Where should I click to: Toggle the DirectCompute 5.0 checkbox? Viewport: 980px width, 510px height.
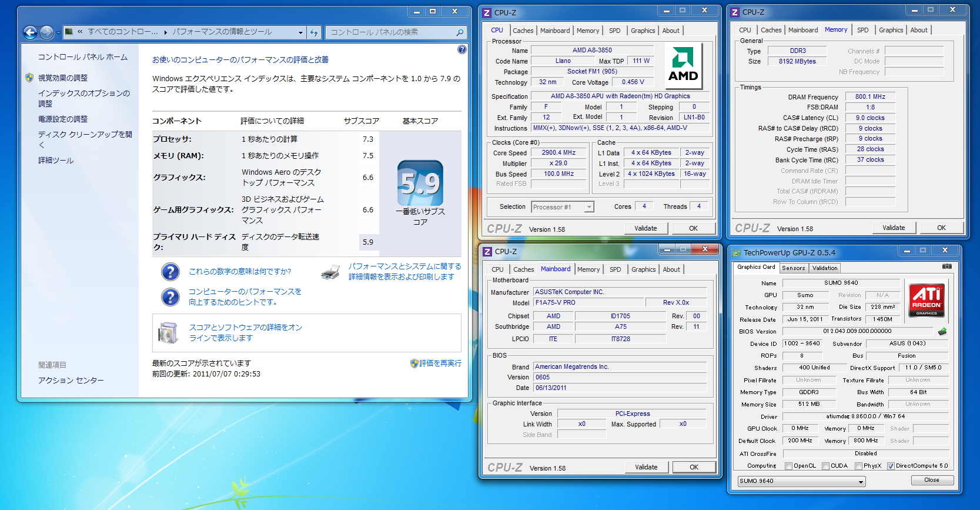tap(891, 466)
